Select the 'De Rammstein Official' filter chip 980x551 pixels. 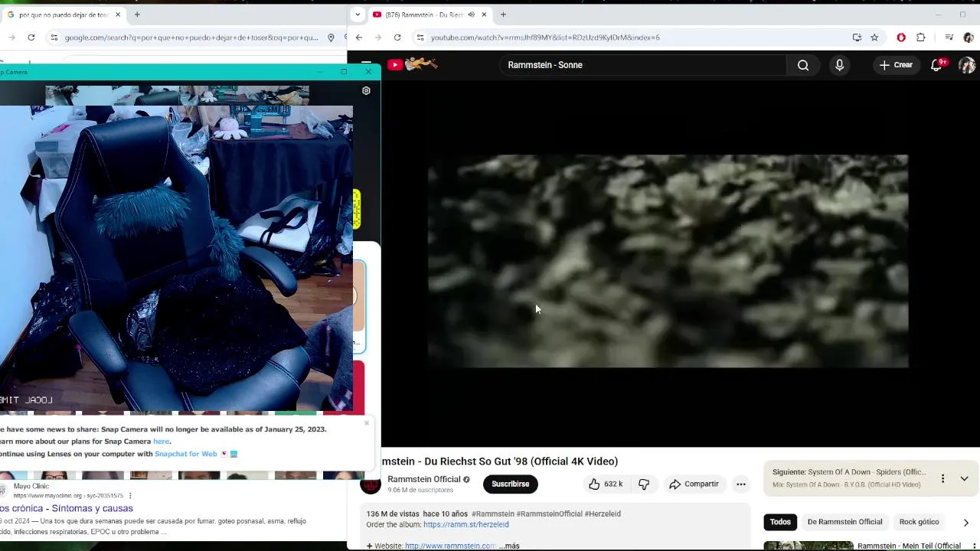click(844, 522)
